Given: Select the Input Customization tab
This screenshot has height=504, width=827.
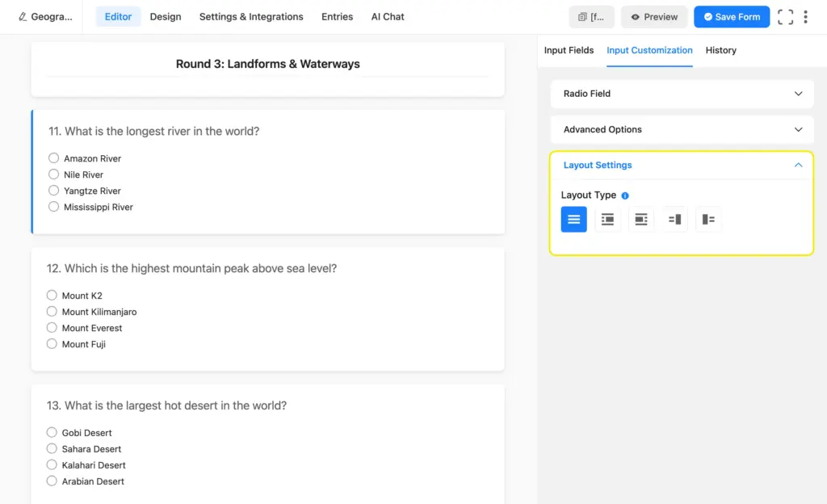Looking at the screenshot, I should click(649, 50).
